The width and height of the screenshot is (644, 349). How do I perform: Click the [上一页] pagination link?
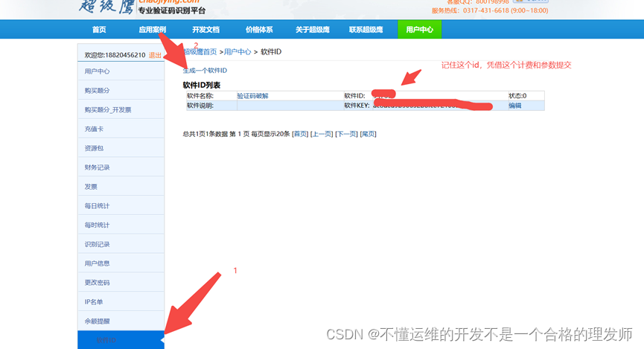point(322,134)
